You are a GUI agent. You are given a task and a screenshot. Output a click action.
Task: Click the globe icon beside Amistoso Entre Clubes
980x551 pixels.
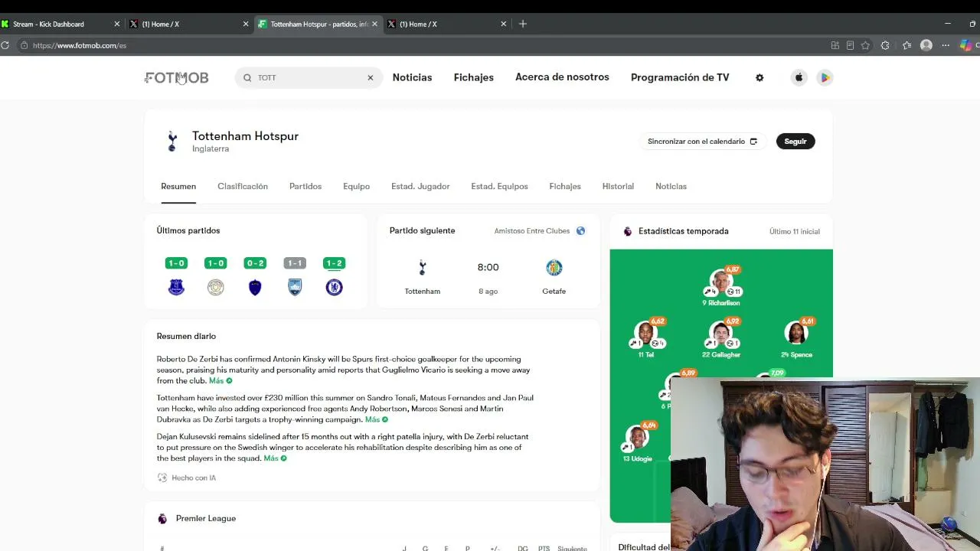pos(580,231)
